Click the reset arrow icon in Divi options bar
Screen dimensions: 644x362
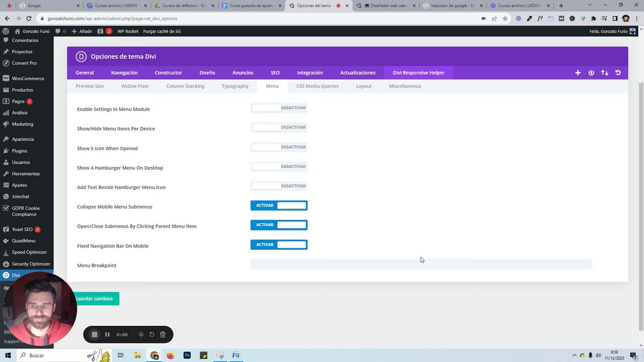point(618,73)
